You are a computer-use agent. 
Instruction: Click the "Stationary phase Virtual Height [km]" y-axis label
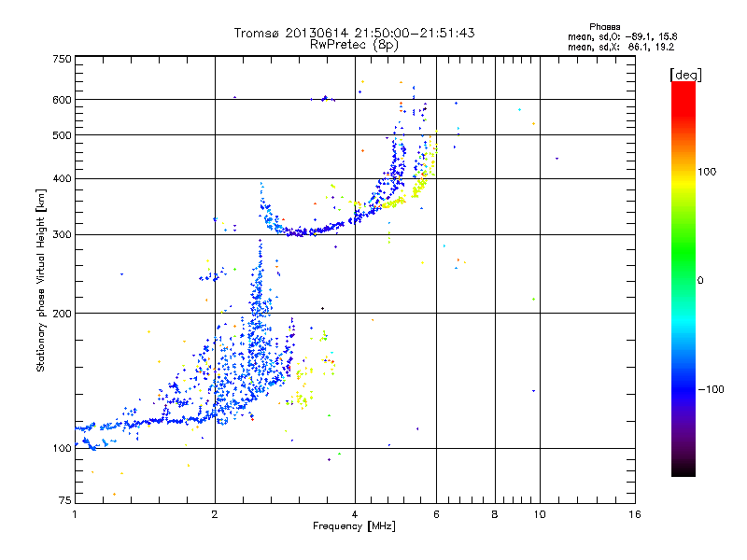[41, 280]
